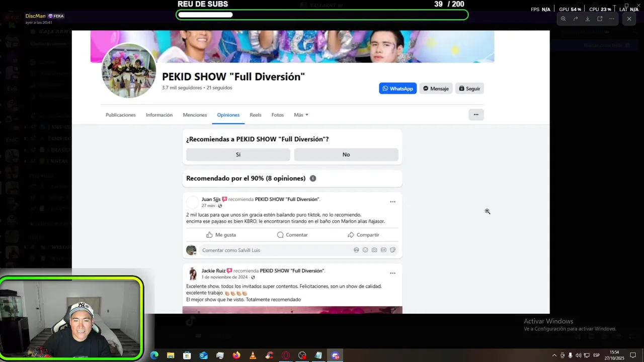Image resolution: width=644 pixels, height=362 pixels.
Task: Go to the Reels tab
Action: [x=256, y=115]
